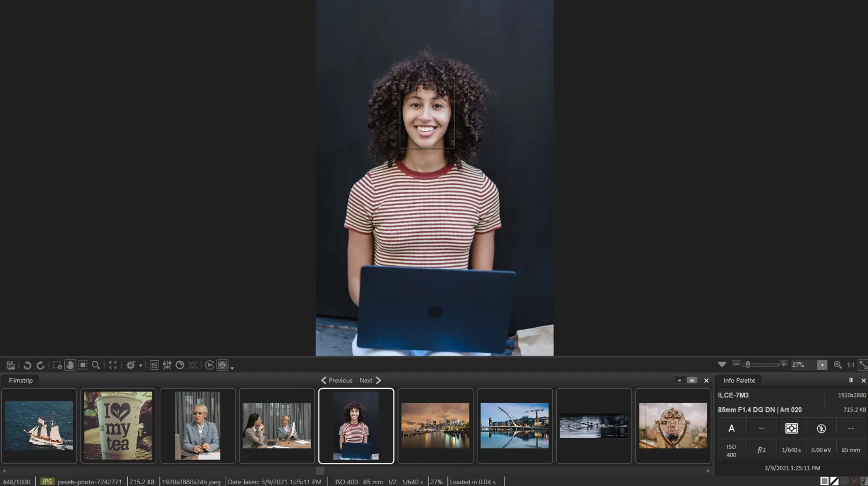Pin the Info Palette panel
Image resolution: width=868 pixels, height=486 pixels.
(851, 381)
